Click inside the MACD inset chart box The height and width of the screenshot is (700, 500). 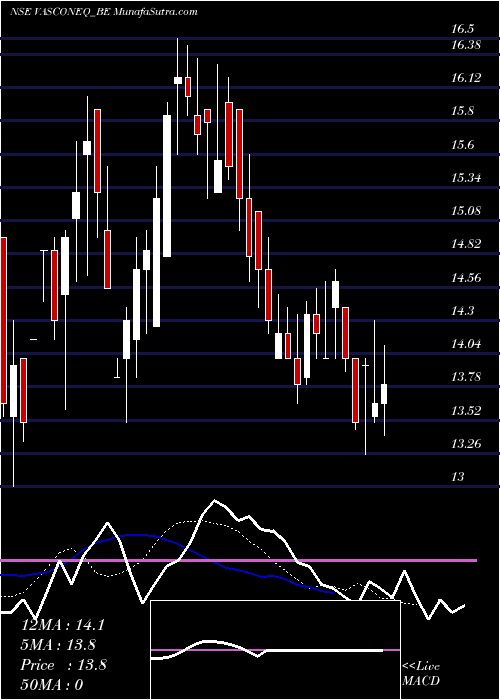tap(275, 650)
